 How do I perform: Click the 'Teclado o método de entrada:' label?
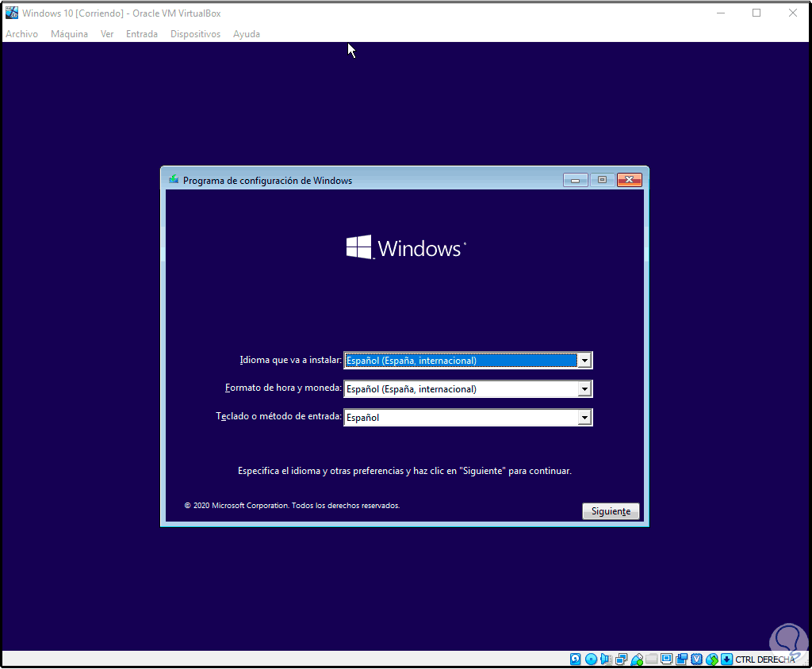pos(278,416)
